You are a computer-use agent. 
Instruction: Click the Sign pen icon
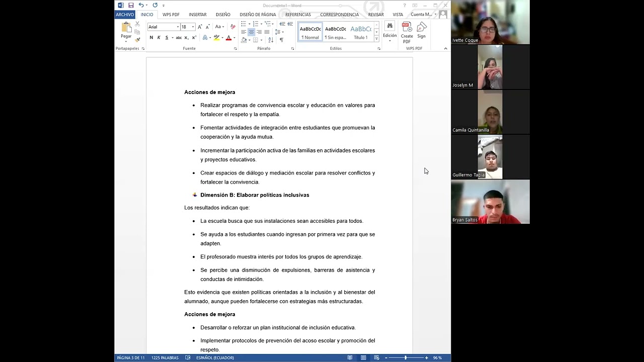click(422, 28)
